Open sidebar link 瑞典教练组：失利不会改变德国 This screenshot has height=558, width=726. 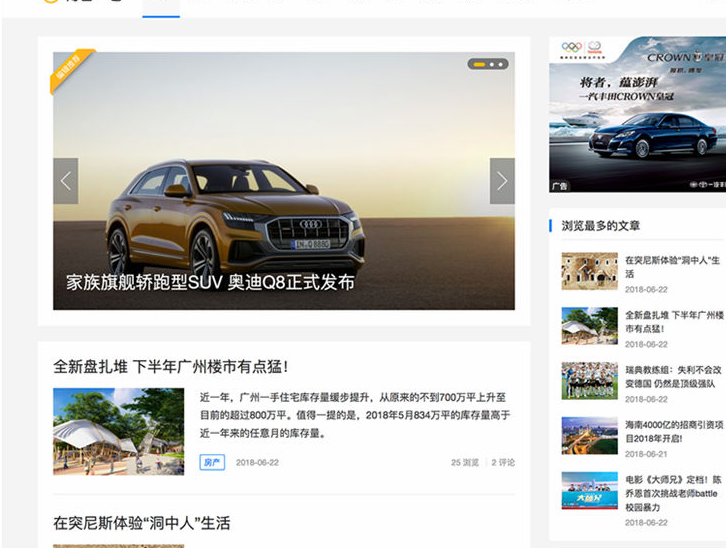673,376
